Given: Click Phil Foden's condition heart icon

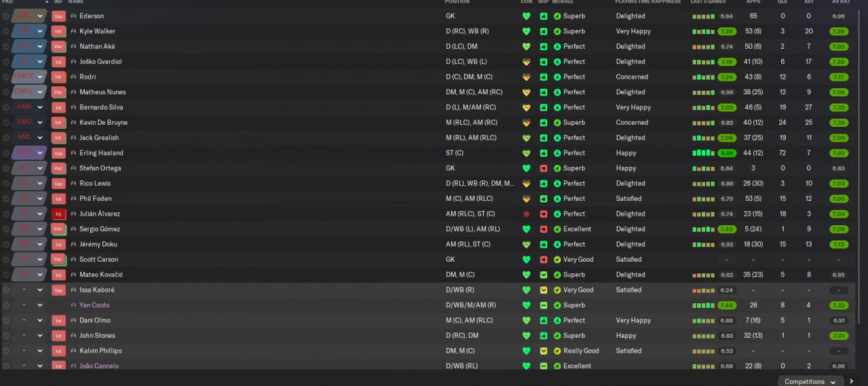Looking at the screenshot, I should click(526, 199).
